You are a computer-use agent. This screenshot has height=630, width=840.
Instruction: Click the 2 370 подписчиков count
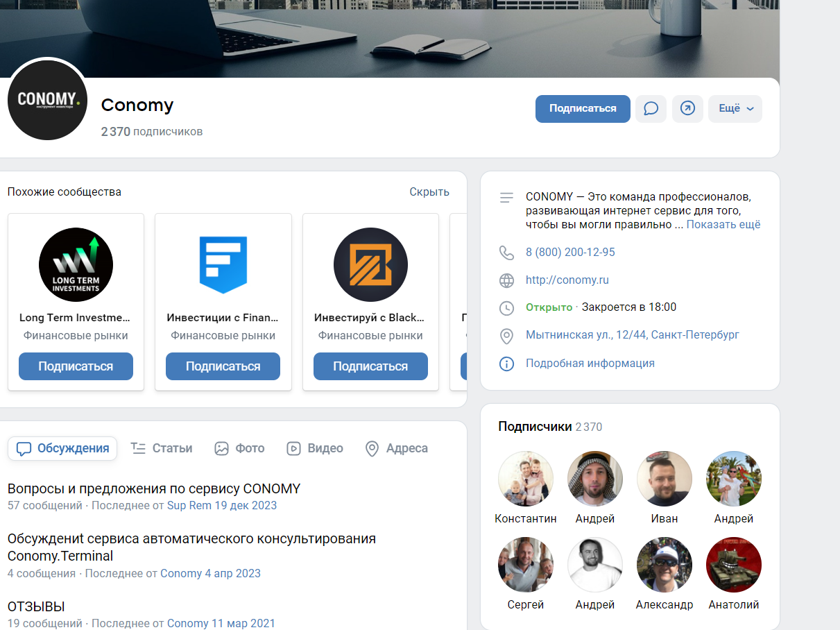point(152,131)
